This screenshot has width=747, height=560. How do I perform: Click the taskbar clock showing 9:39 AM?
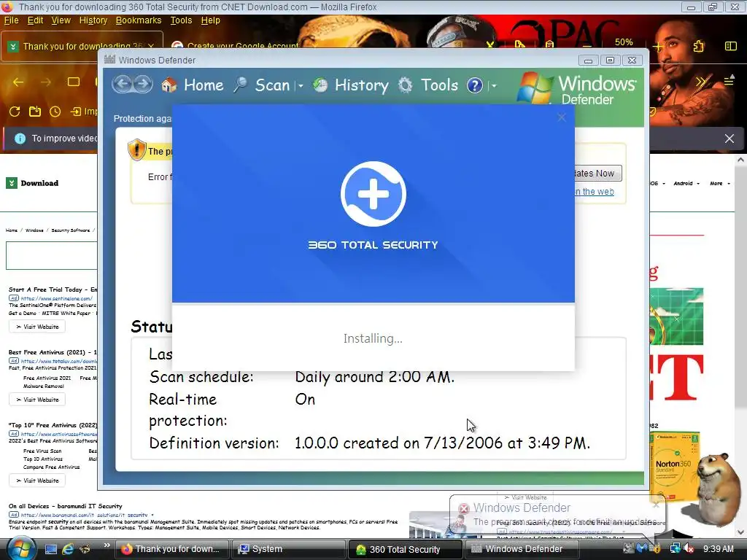718,549
